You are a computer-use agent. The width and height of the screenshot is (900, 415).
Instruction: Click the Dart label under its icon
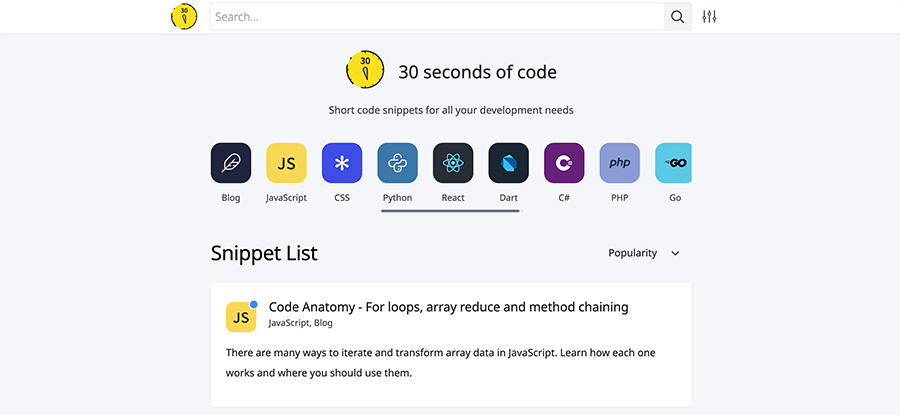509,197
